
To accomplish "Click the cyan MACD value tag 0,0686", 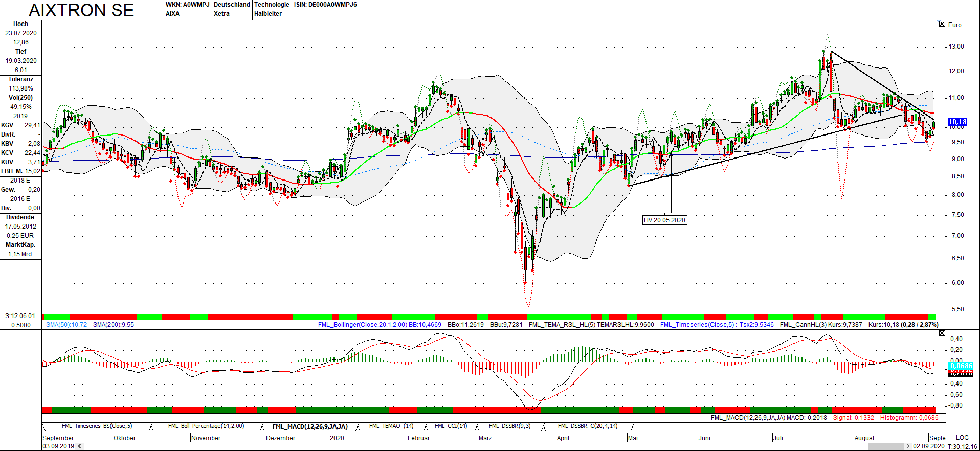I will coord(961,366).
